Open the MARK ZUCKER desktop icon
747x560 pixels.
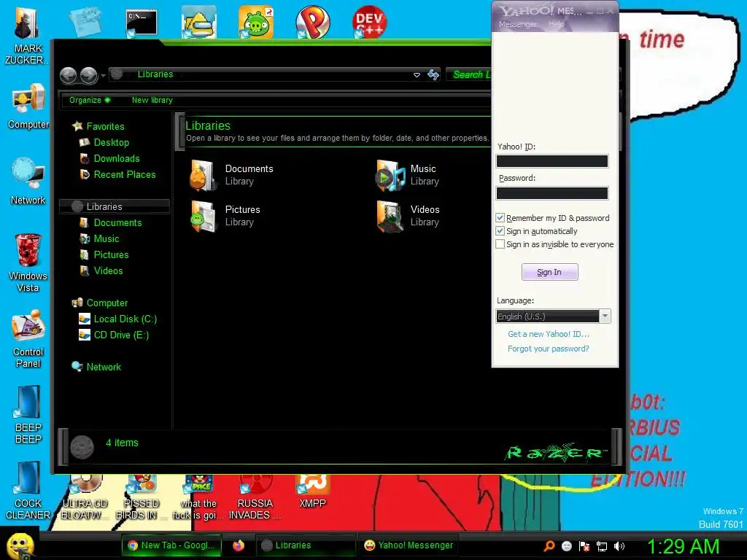26,34
